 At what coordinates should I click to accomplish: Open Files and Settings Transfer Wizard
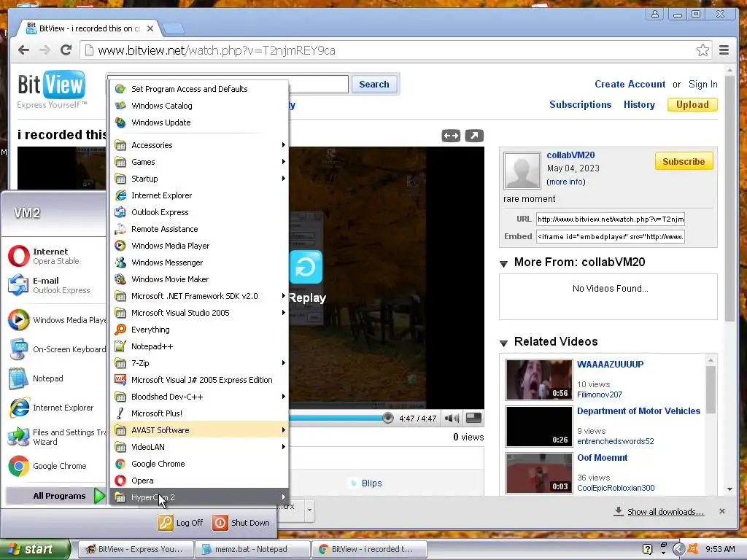tap(55, 437)
